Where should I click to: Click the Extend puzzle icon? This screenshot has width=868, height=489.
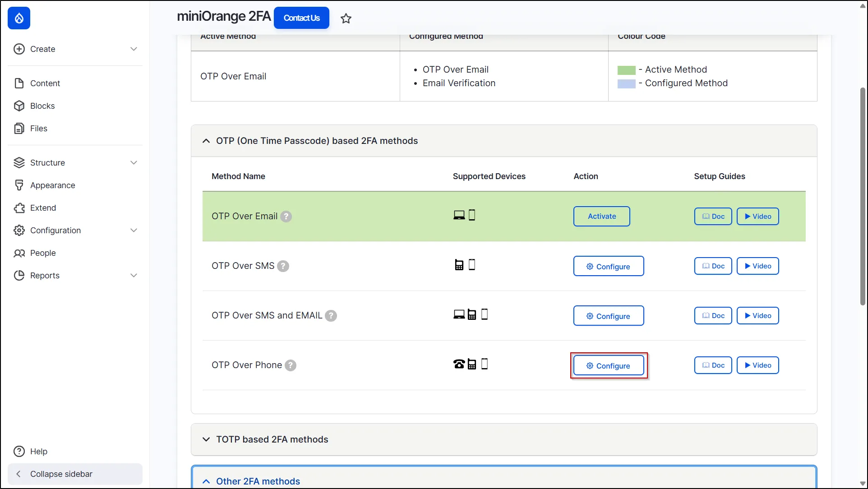pos(19,208)
